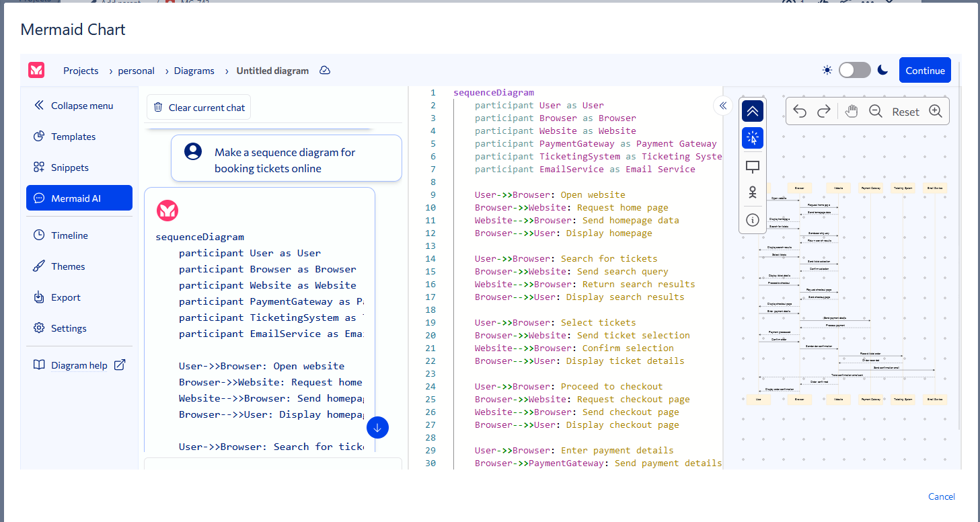980x522 pixels.
Task: Open Export menu item
Action: (x=79, y=297)
